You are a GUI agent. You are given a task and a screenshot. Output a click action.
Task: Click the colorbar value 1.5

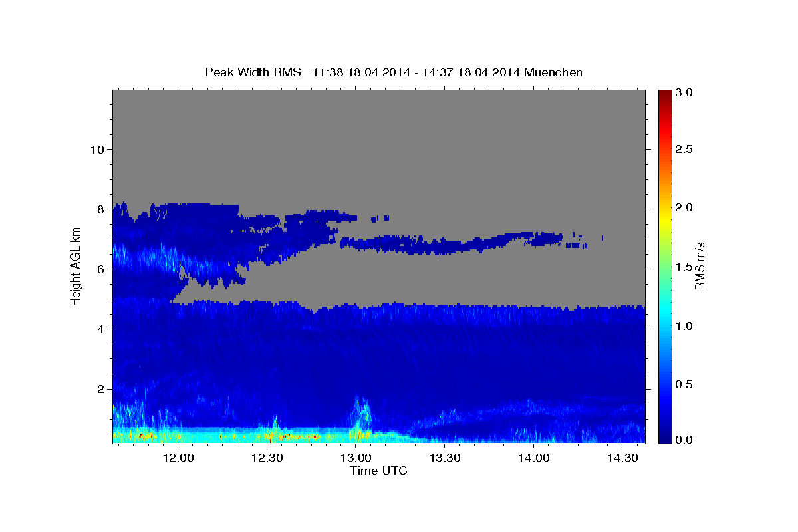684,267
